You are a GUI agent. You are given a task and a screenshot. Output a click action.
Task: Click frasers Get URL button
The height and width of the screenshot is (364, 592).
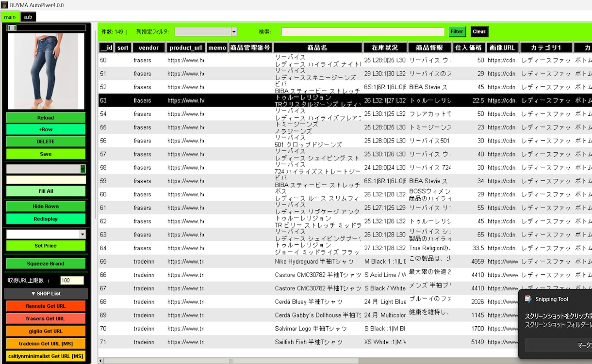46,318
